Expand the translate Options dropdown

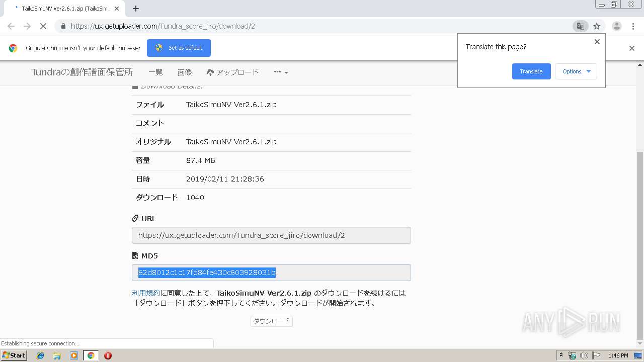pos(576,71)
